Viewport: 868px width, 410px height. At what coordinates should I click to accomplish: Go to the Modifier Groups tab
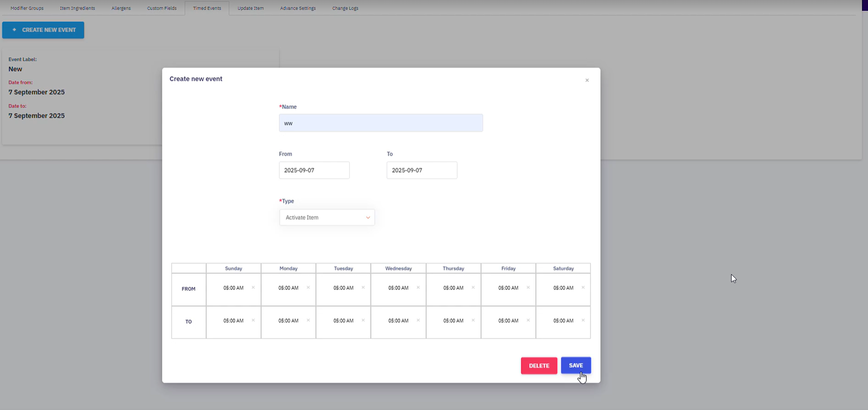click(x=27, y=8)
